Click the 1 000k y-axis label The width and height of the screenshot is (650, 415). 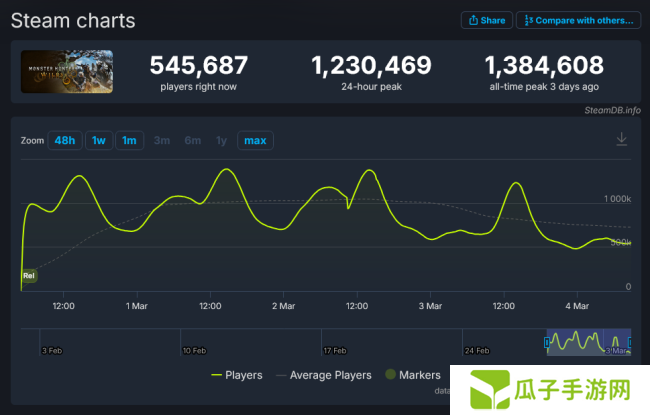tap(617, 199)
